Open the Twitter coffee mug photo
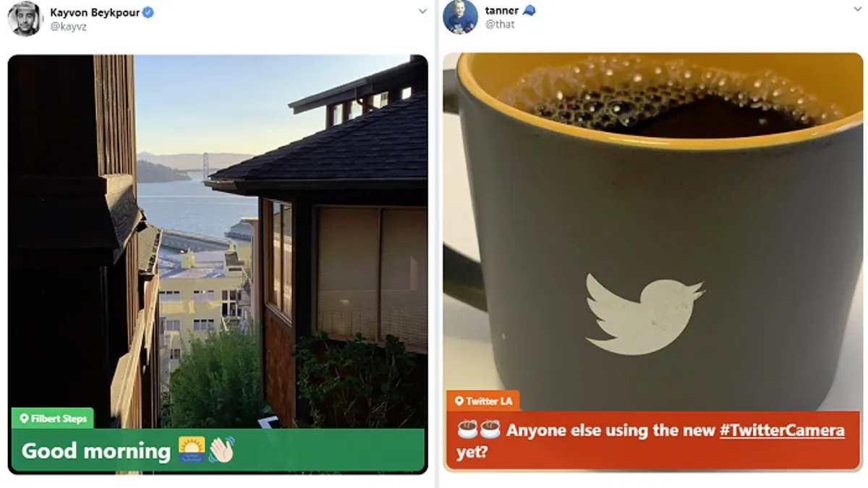This screenshot has height=488, width=868. coord(652,221)
